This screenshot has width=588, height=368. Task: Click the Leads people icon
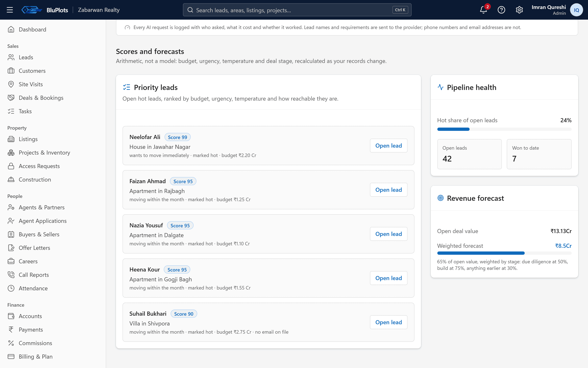coord(11,57)
